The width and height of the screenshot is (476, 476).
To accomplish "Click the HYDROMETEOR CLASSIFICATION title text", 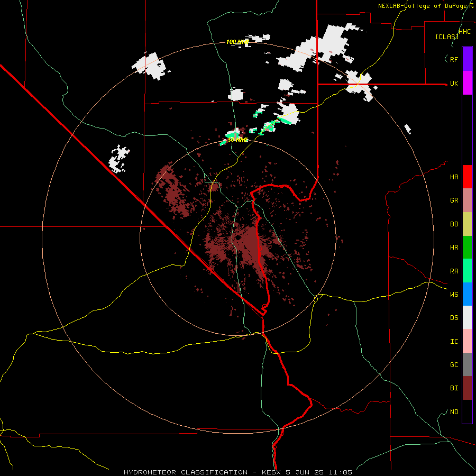I will pyautogui.click(x=186, y=472).
